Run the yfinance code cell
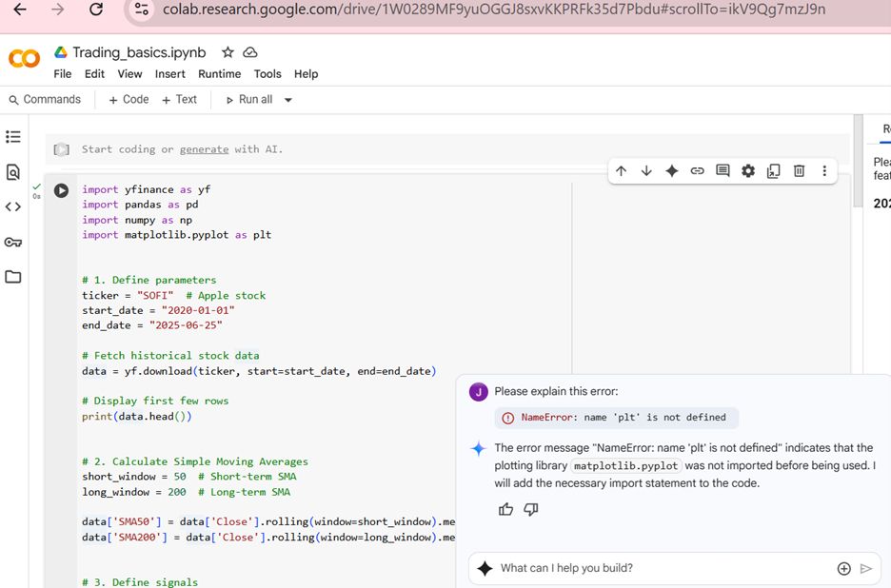Image resolution: width=891 pixels, height=588 pixels. (61, 190)
